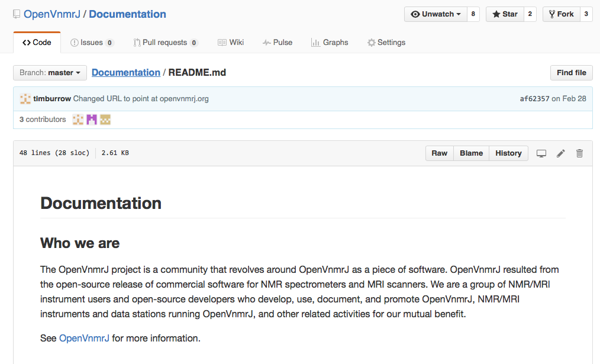Viewport: 600px width, 364px height.
Task: Switch to the Issues tab
Action: (x=92, y=43)
